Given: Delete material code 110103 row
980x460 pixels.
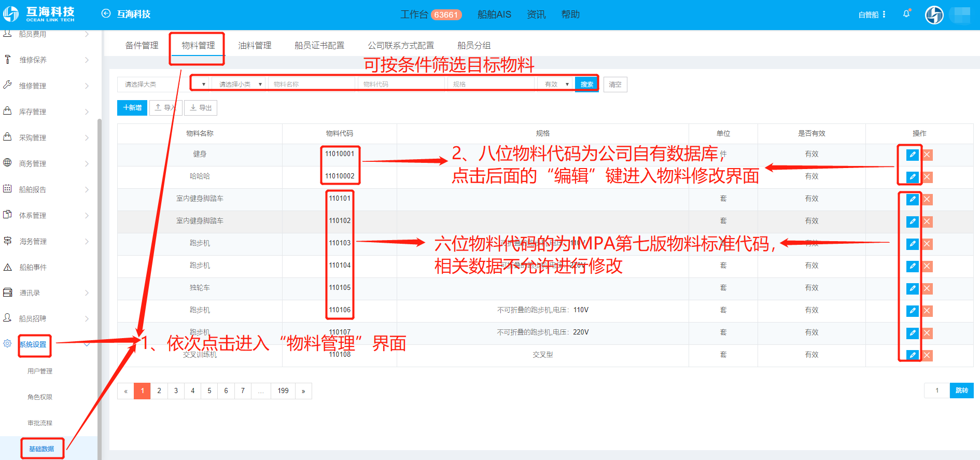Looking at the screenshot, I should 927,244.
